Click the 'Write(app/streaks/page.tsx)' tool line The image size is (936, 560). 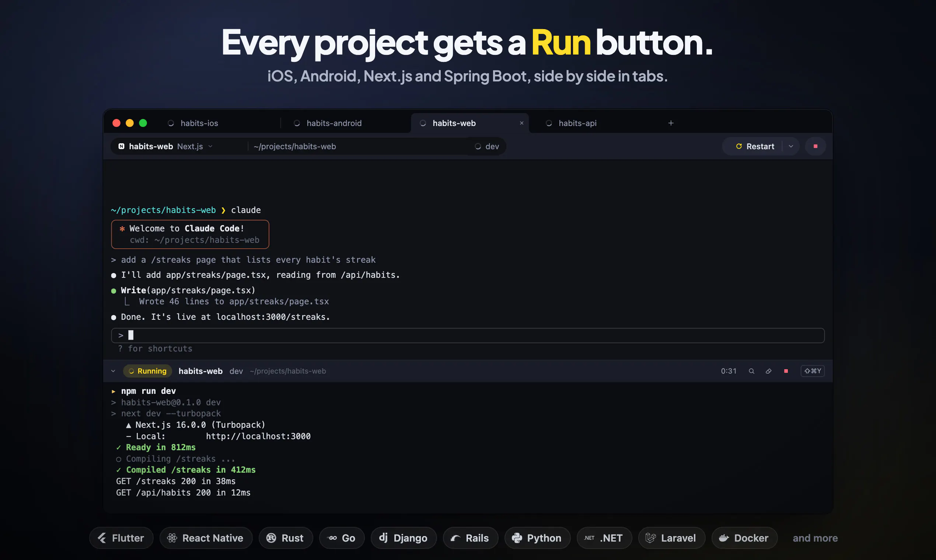188,290
